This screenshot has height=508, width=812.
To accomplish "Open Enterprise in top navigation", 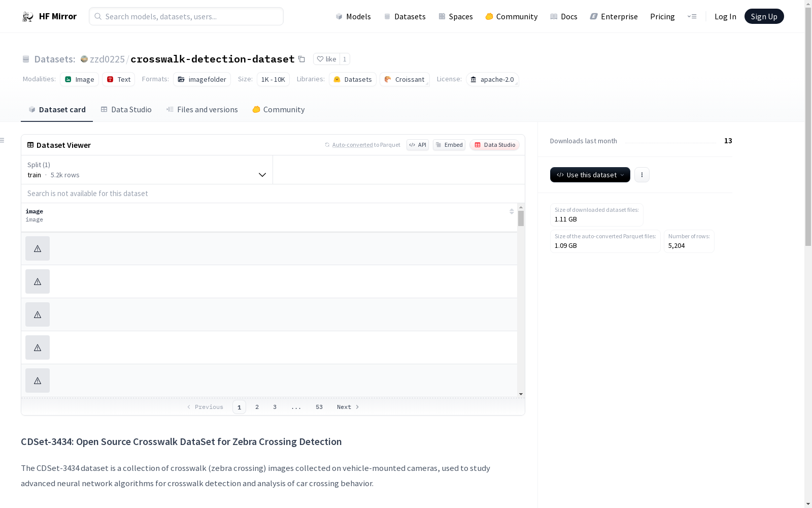I will tap(614, 17).
